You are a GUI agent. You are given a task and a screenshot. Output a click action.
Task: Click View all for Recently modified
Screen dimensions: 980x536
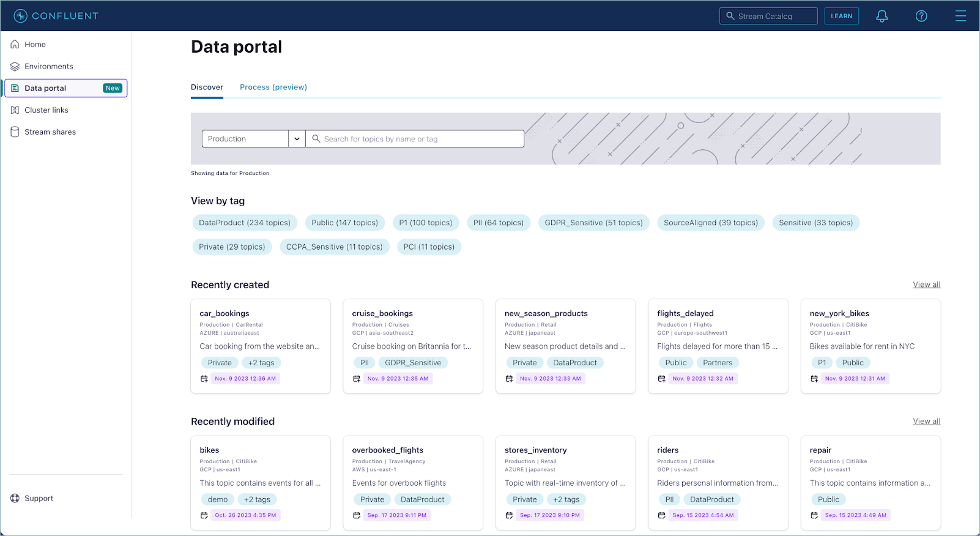(927, 421)
